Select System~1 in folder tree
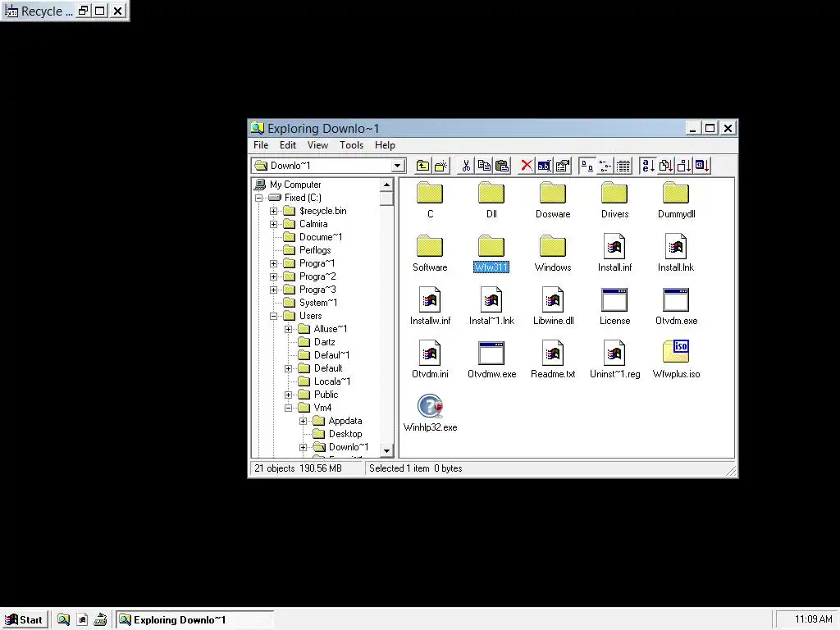This screenshot has height=630, width=840. point(318,303)
